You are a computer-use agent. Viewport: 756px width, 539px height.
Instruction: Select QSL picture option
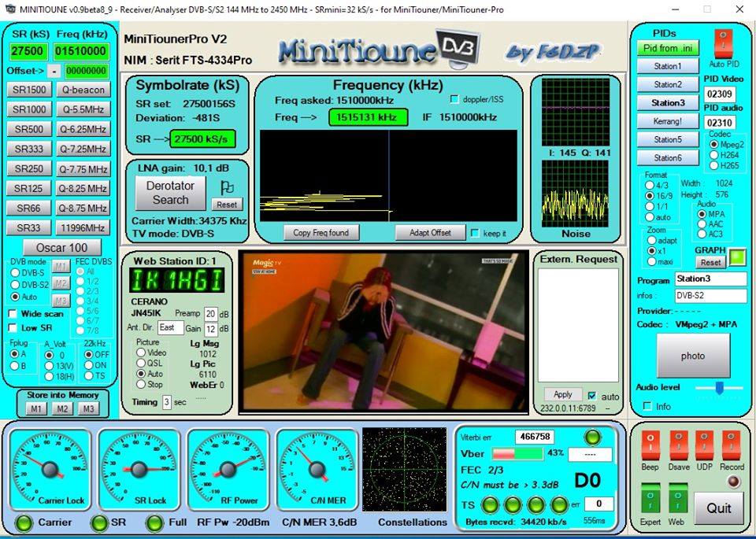tap(141, 364)
